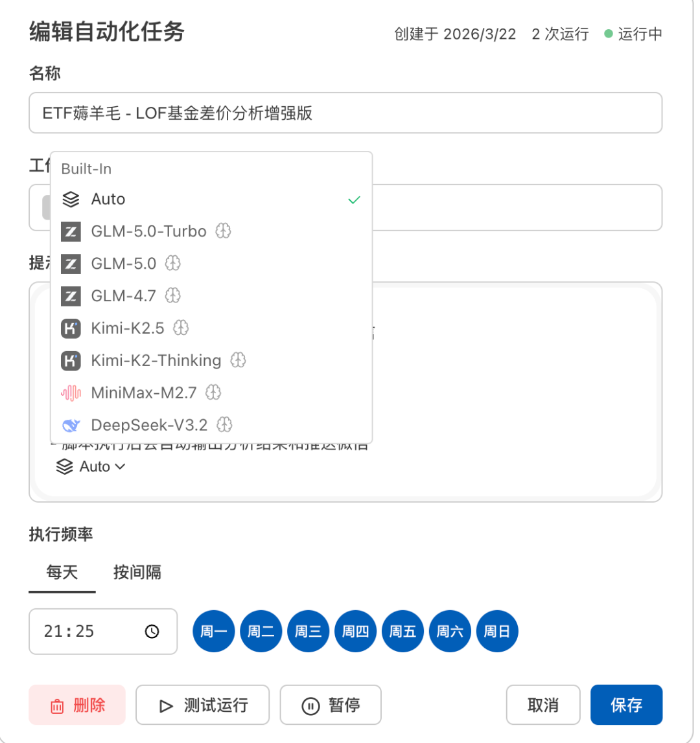Click the brain icon beside Kimi-K2-Thinking
The image size is (700, 743).
[x=238, y=360]
